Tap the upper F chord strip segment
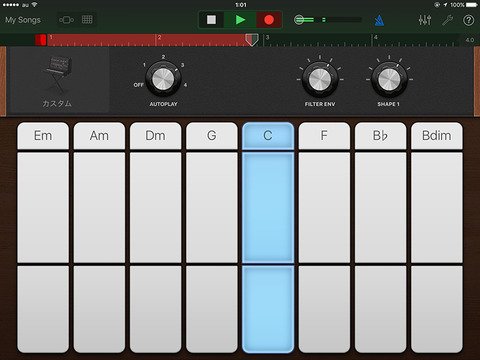The width and height of the screenshot is (480, 360). click(x=324, y=208)
